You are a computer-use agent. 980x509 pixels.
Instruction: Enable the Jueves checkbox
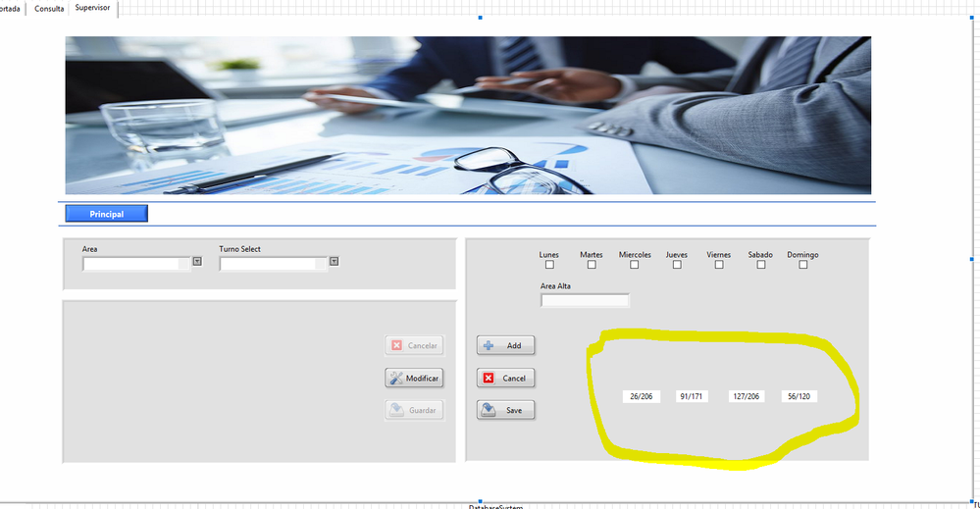pos(677,265)
